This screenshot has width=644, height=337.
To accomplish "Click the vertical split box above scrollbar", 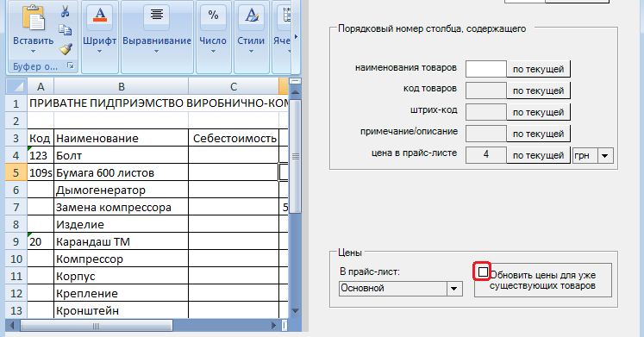I will point(296,81).
